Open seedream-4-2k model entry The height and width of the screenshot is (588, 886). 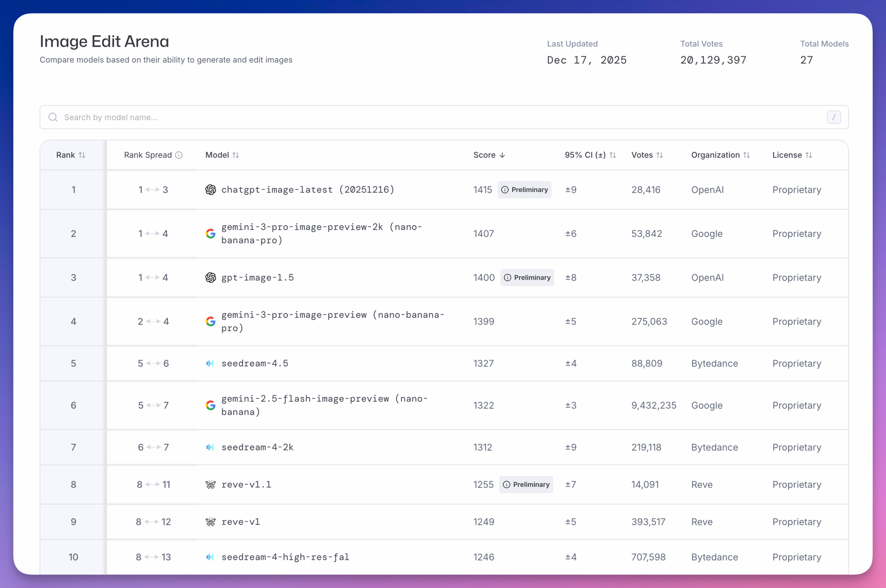[x=257, y=447]
